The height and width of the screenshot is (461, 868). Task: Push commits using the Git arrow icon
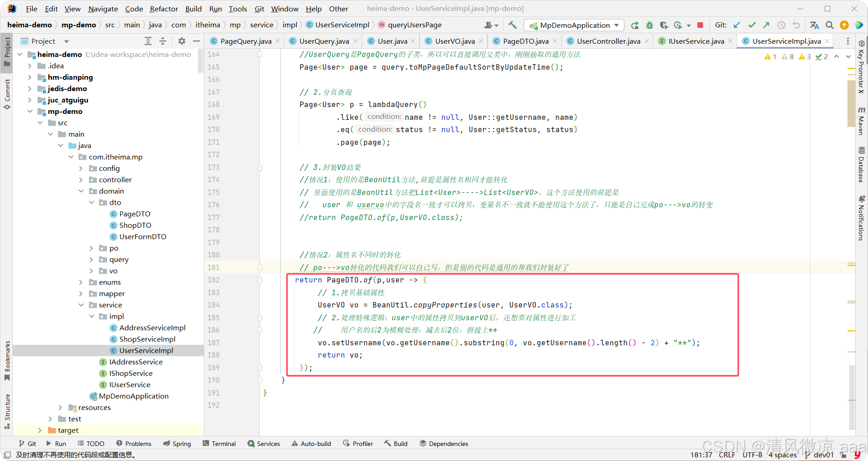766,25
